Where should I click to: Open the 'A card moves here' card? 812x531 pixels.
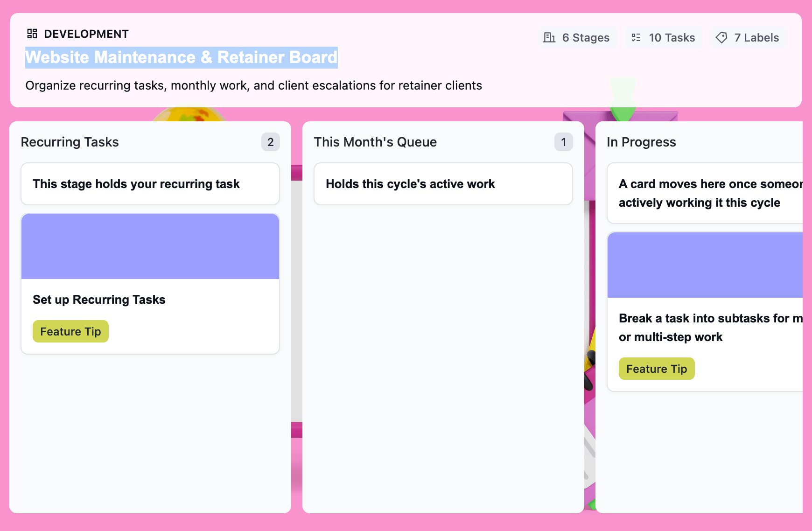click(705, 193)
